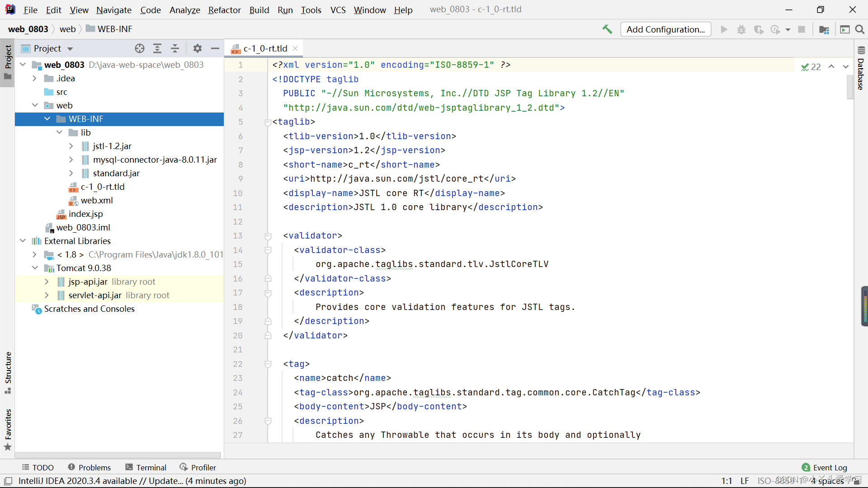
Task: Click the 1:1 caret position indicator
Action: pos(726,481)
